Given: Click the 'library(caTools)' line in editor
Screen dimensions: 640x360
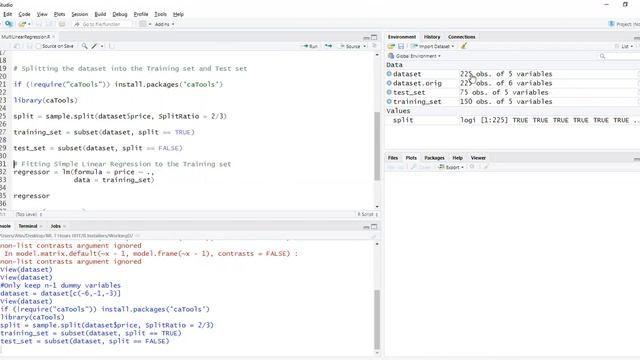Looking at the screenshot, I should pos(45,100).
